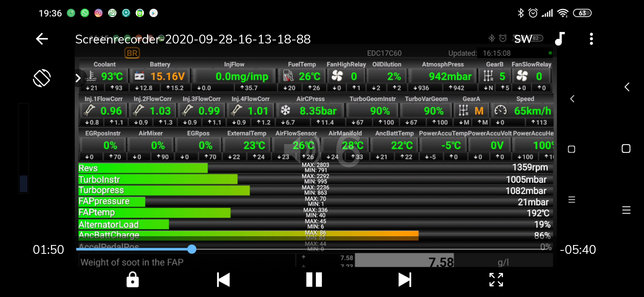Tap the screen rotation icon
The width and height of the screenshot is (644, 297).
click(42, 78)
